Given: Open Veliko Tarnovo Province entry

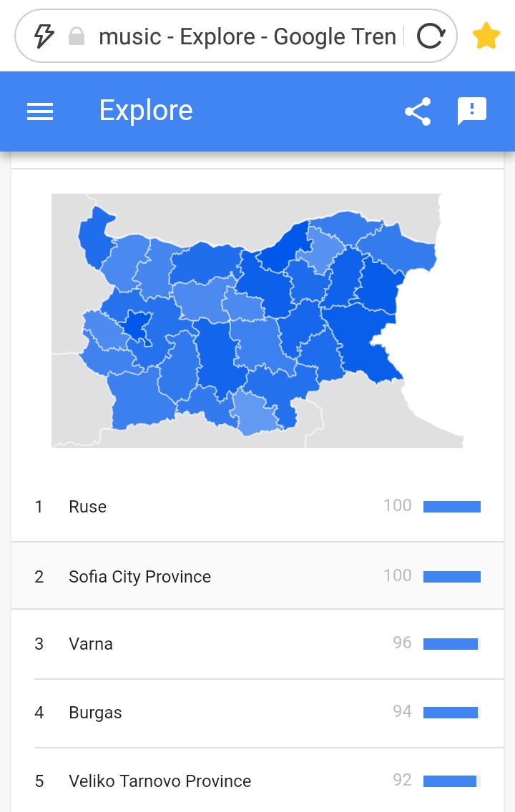Looking at the screenshot, I should click(257, 781).
